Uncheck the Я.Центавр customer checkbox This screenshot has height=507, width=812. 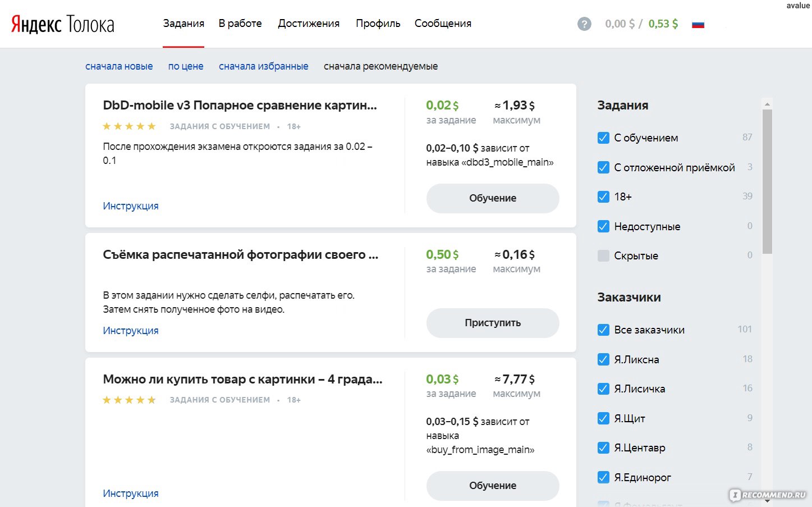point(603,447)
